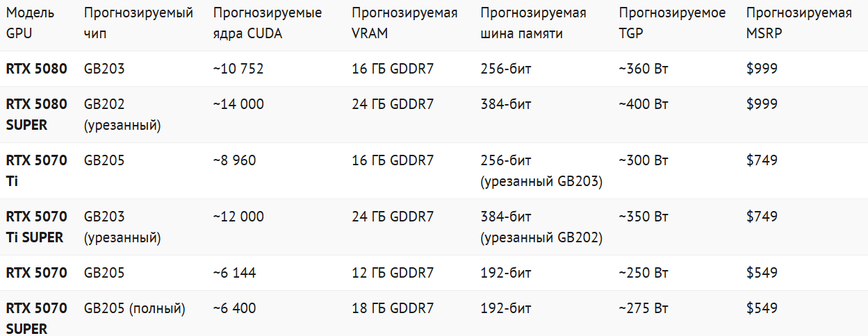Select the RTX 5080 SUPER row label
Image resolution: width=868 pixels, height=336 pixels.
[37, 115]
